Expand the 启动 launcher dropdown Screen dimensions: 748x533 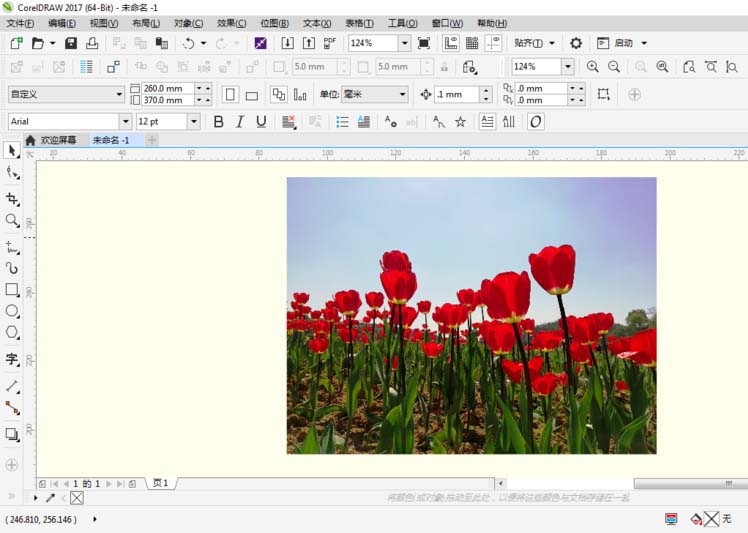click(x=644, y=43)
